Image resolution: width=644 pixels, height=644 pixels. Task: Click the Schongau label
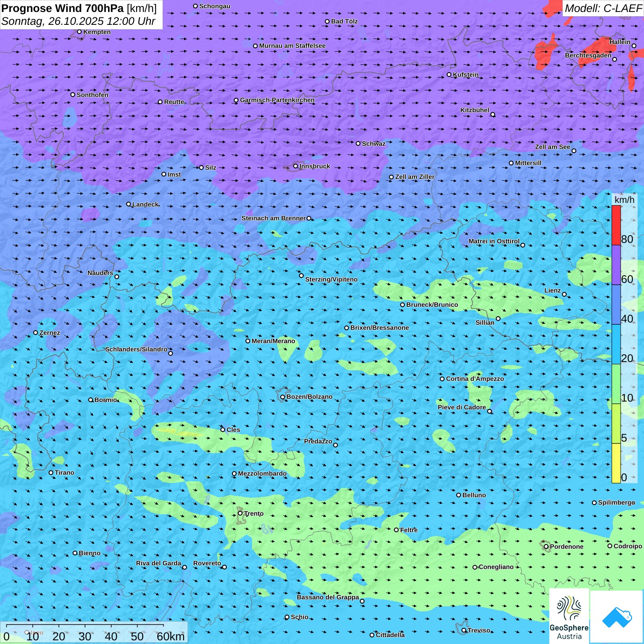coord(215,6)
